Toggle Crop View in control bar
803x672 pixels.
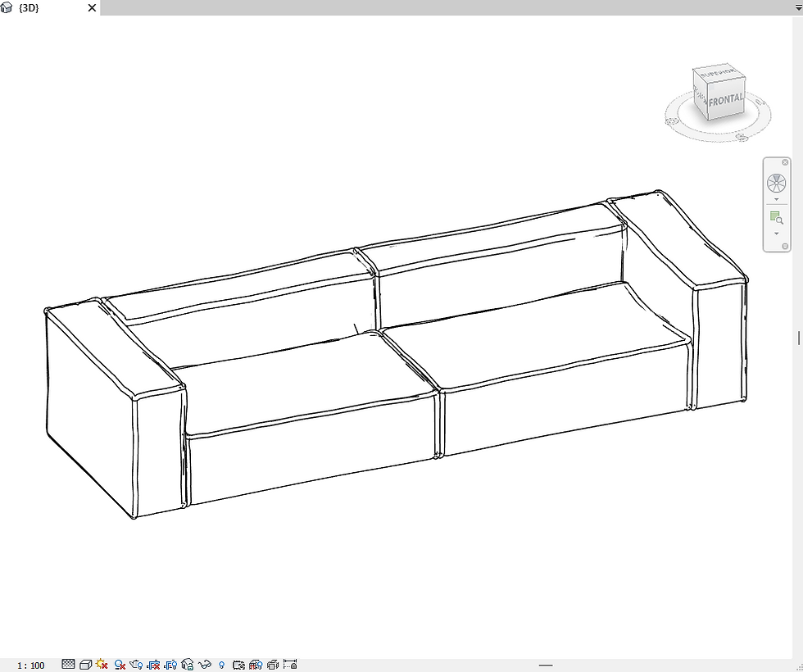[x=153, y=665]
